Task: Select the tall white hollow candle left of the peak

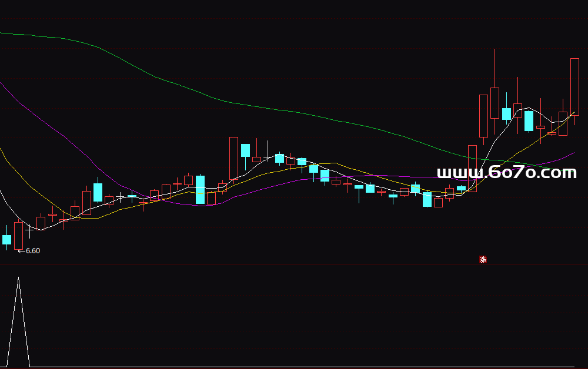Action: pyautogui.click(x=484, y=115)
